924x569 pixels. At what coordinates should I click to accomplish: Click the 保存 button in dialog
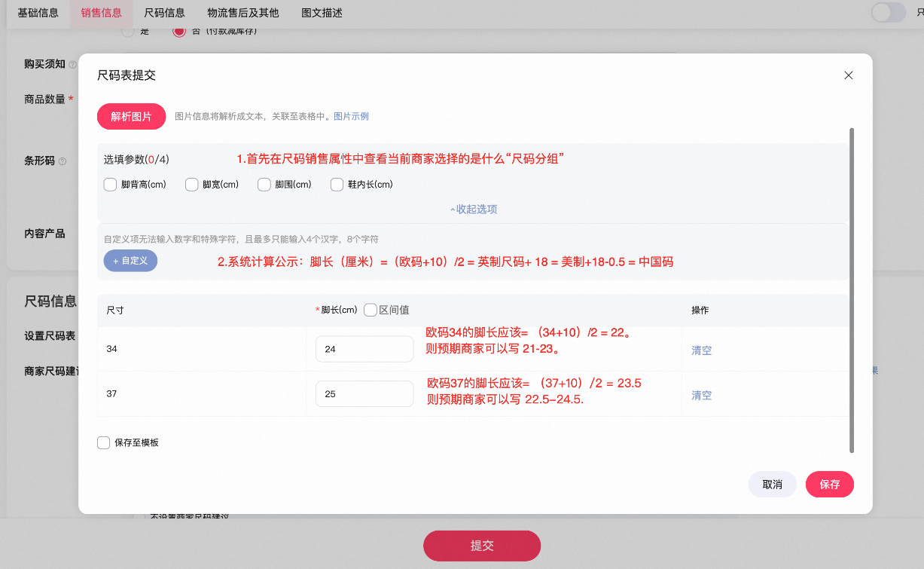click(x=830, y=485)
